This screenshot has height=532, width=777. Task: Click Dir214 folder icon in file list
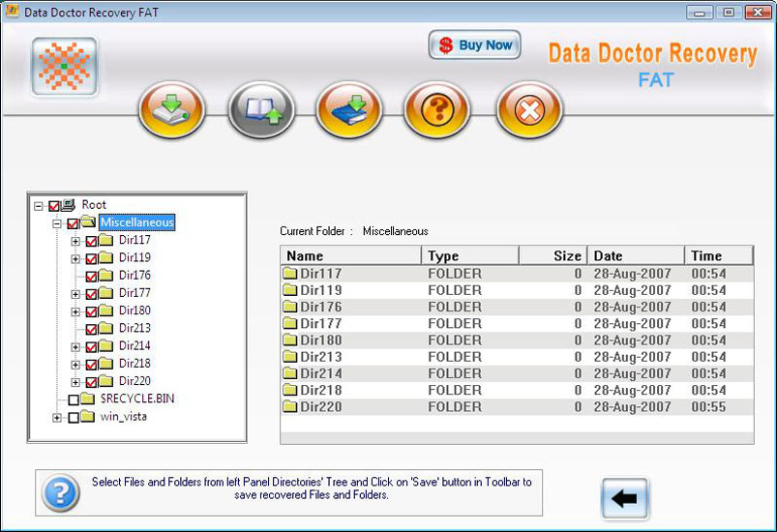pos(290,374)
